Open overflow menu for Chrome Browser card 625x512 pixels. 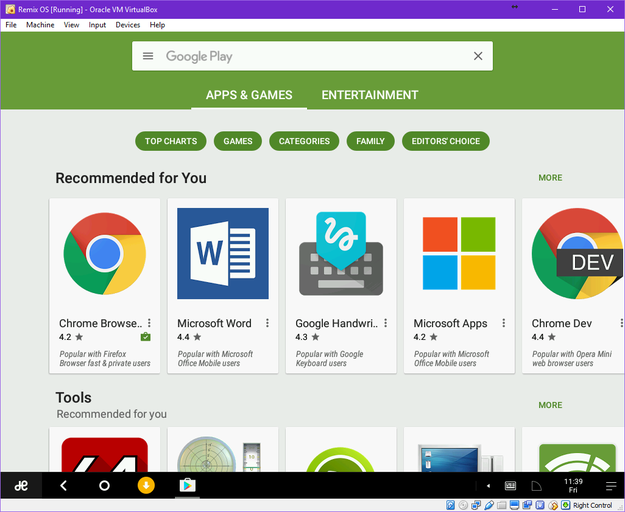pyautogui.click(x=149, y=323)
